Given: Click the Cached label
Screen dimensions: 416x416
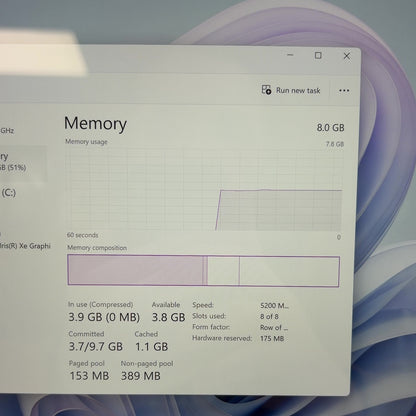Looking at the screenshot, I should (x=146, y=334).
